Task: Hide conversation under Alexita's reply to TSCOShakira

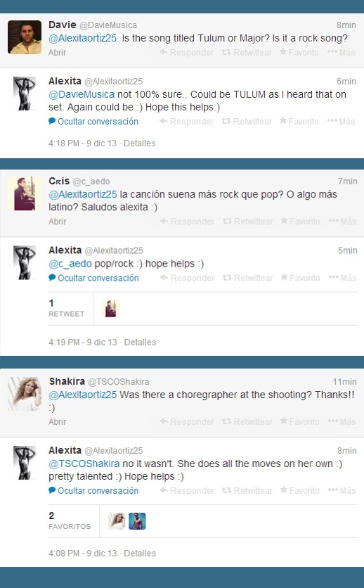Action: (x=93, y=491)
